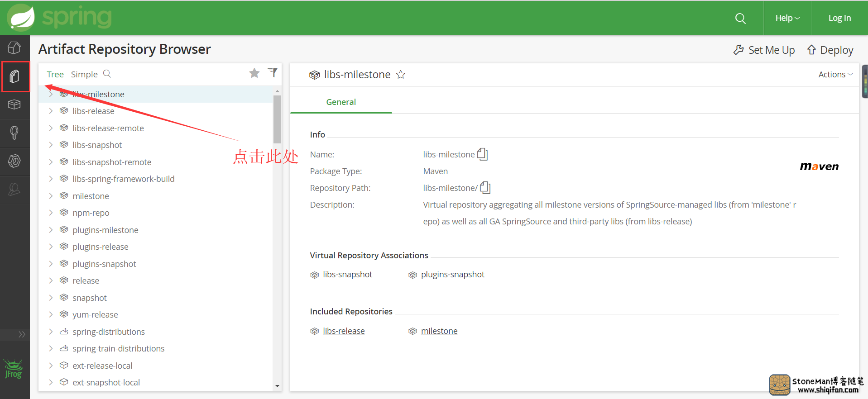
Task: Open the spiral sidebar icon
Action: tap(14, 161)
